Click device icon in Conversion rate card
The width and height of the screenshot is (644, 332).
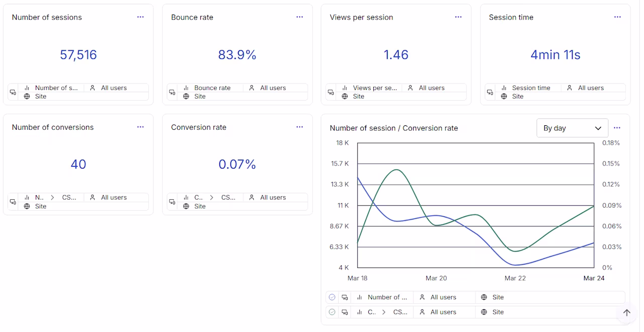pos(172,202)
